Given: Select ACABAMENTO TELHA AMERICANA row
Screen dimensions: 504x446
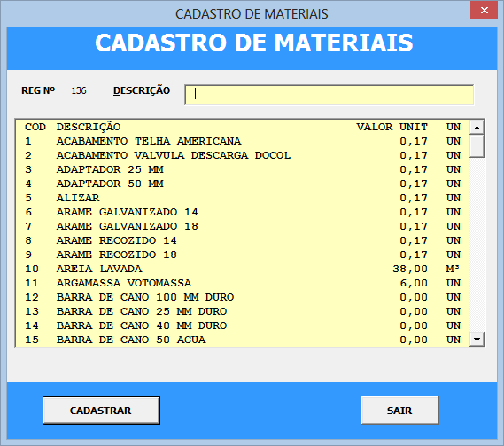Looking at the screenshot, I should tap(243, 141).
